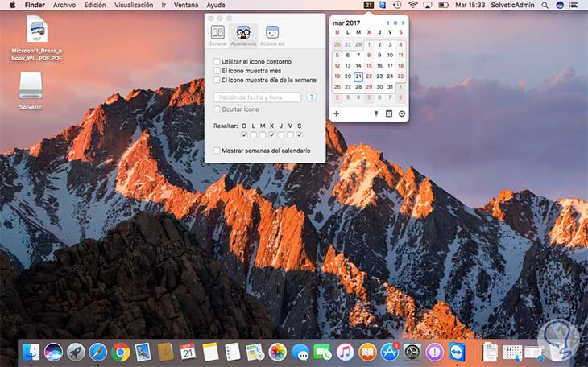The width and height of the screenshot is (588, 367).
Task: Click the help question mark button
Action: [312, 97]
